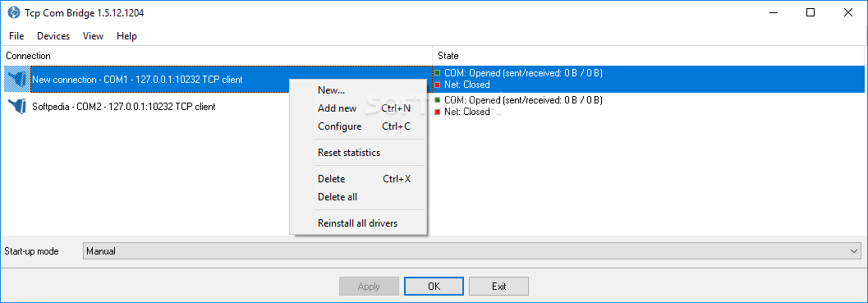
Task: Select Reinstall all drivers menu entry
Action: tap(358, 223)
